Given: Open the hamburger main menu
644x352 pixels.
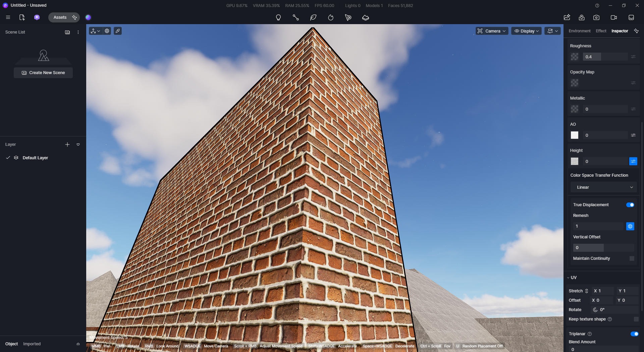Looking at the screenshot, I should 8,17.
